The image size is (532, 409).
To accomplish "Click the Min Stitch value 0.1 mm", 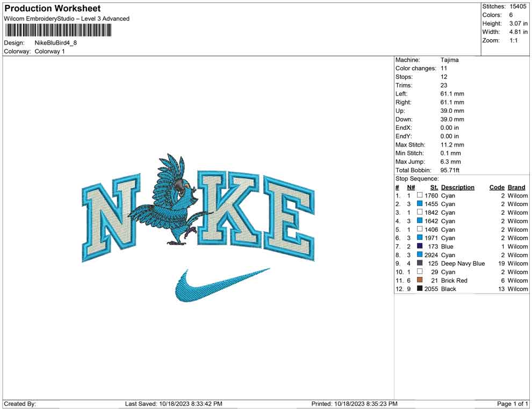I will coord(450,153).
